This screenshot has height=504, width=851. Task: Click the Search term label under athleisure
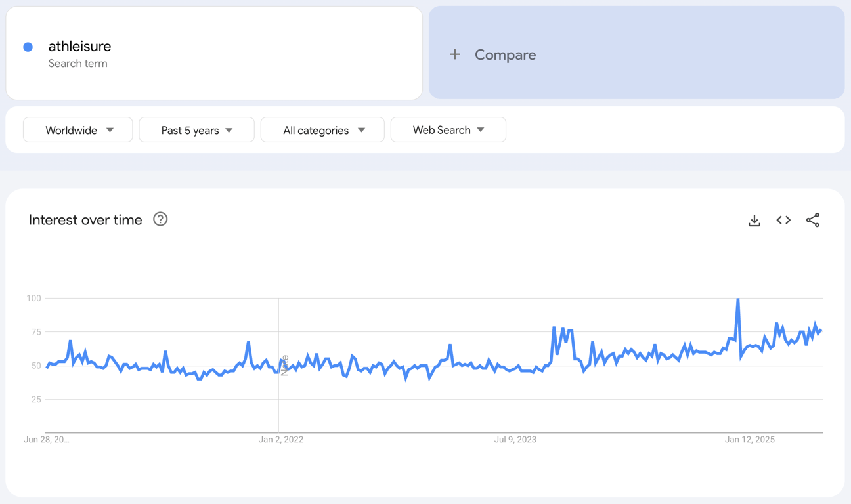click(78, 63)
